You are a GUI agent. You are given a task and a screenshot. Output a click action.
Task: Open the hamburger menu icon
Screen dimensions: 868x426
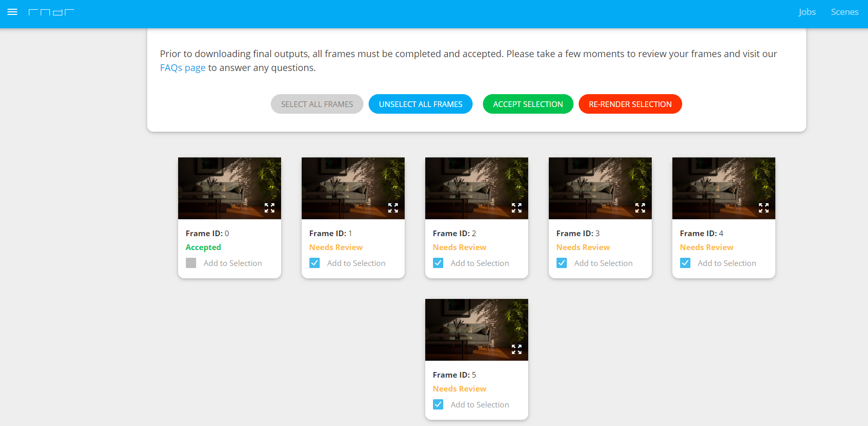12,12
